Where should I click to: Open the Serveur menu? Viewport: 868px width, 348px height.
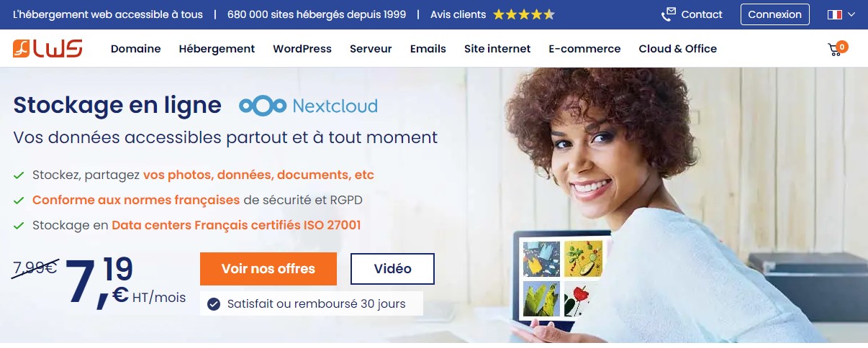click(371, 49)
